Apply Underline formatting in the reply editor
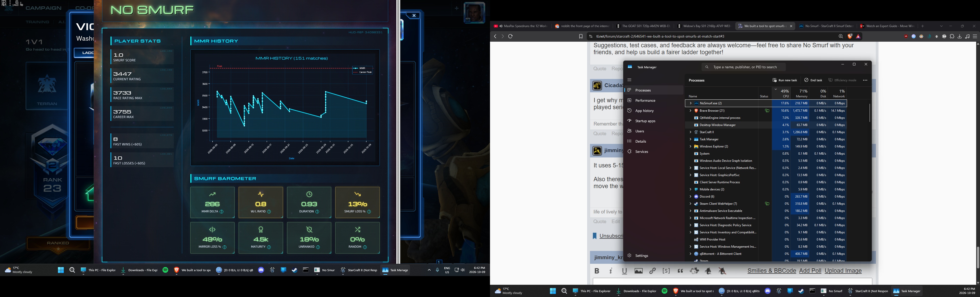980x297 pixels. pyautogui.click(x=624, y=271)
